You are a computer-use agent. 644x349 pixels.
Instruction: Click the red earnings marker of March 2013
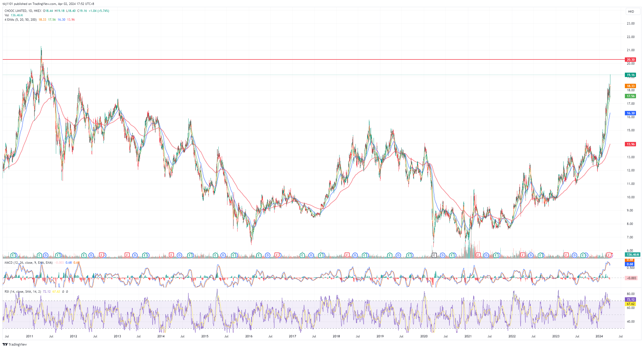tap(127, 255)
